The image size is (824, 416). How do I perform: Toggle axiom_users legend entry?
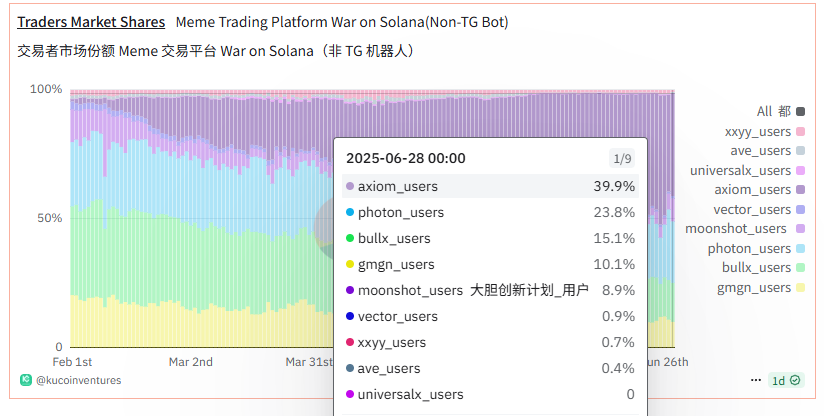pyautogui.click(x=759, y=190)
